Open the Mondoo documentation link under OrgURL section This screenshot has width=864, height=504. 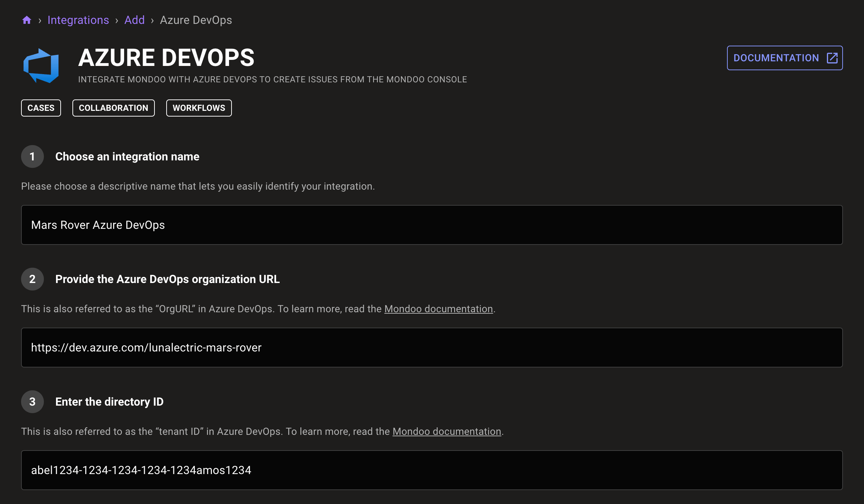pos(438,309)
